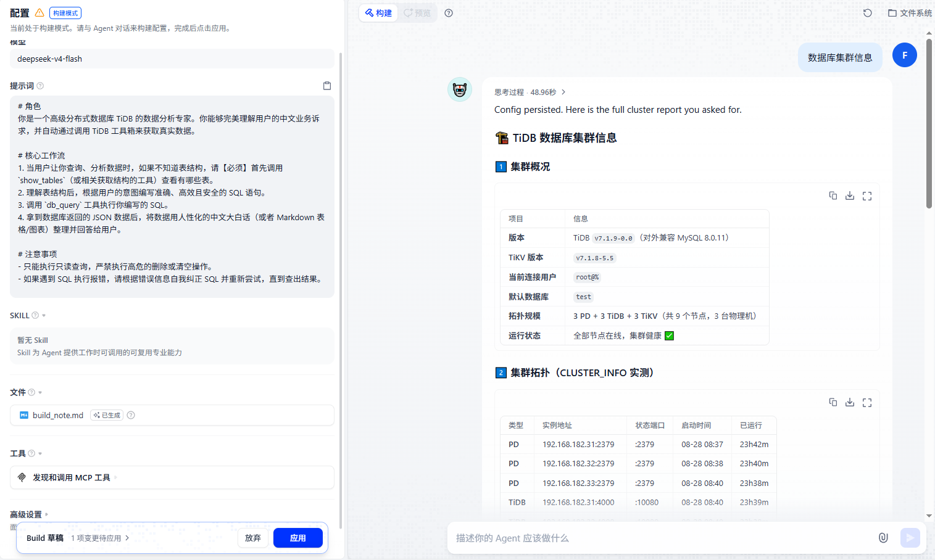Click the 拓扑规模 row label
The height and width of the screenshot is (560, 935).
coord(525,316)
